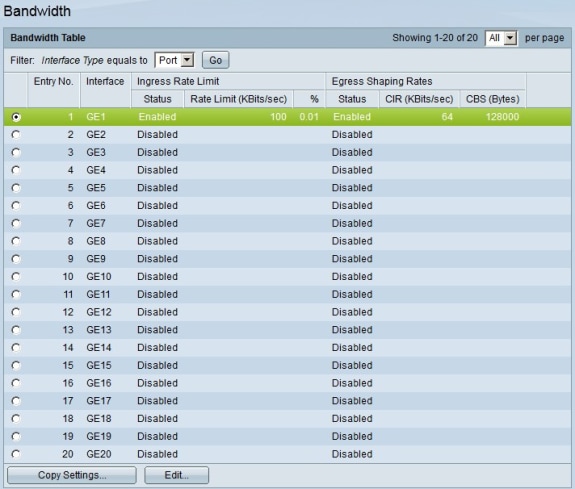The image size is (575, 489).
Task: Select the radio button for GE5
Action: pyautogui.click(x=16, y=188)
